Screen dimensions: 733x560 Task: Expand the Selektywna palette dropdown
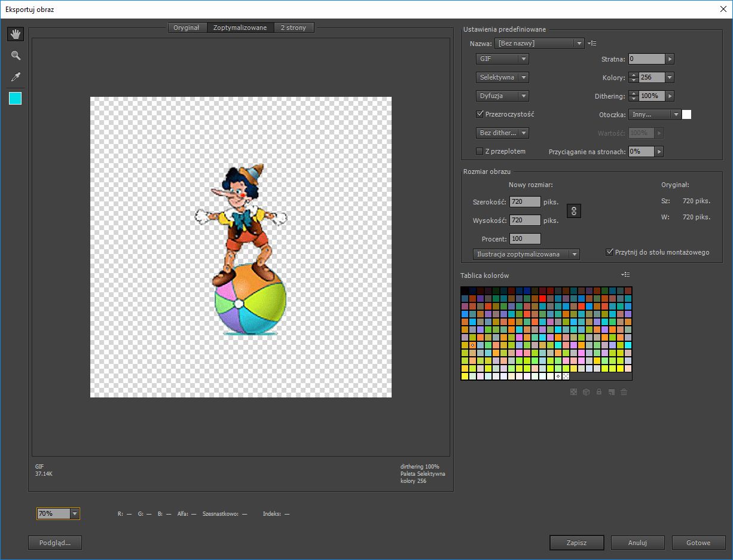coord(502,77)
